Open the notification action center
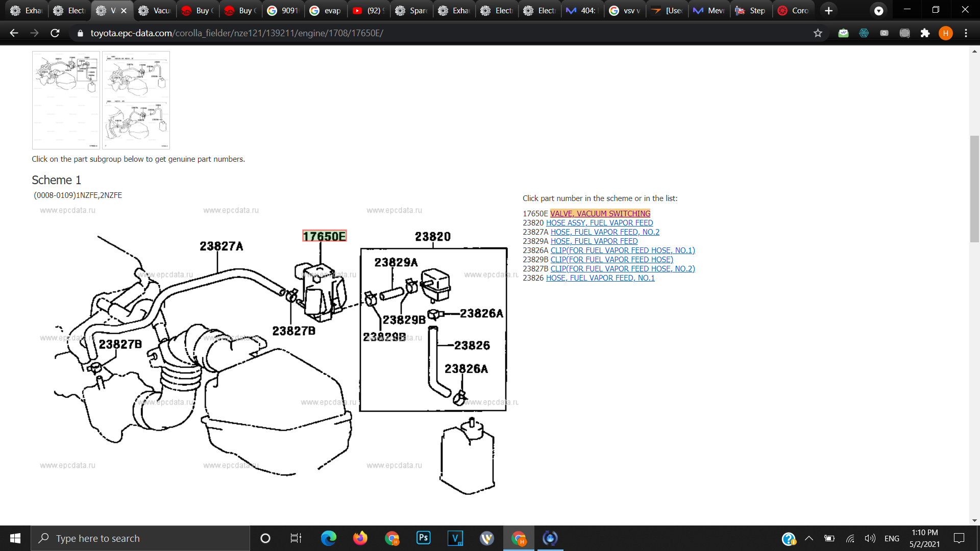Screen dimensions: 980x551 point(959,538)
